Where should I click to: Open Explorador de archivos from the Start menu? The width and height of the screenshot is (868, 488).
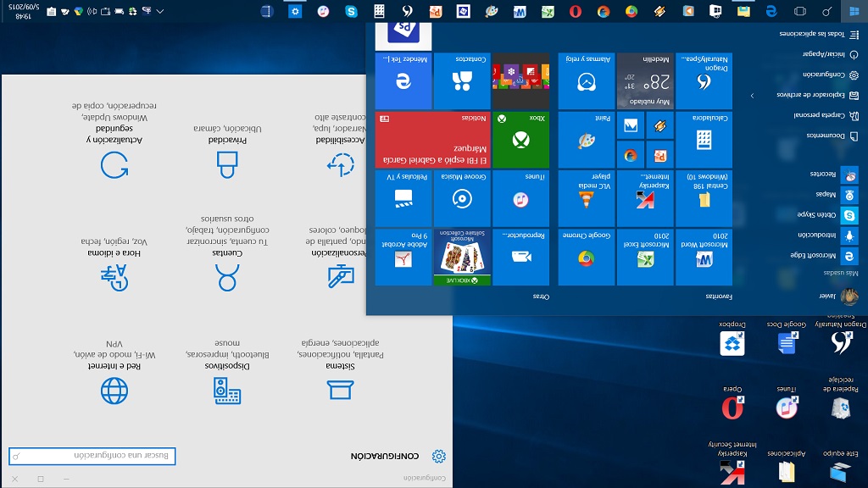(817, 95)
